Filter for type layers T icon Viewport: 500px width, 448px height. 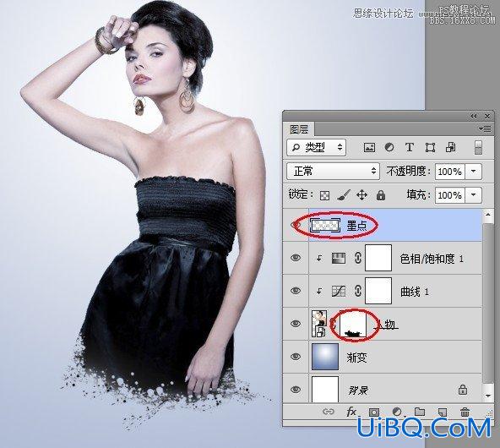click(410, 147)
